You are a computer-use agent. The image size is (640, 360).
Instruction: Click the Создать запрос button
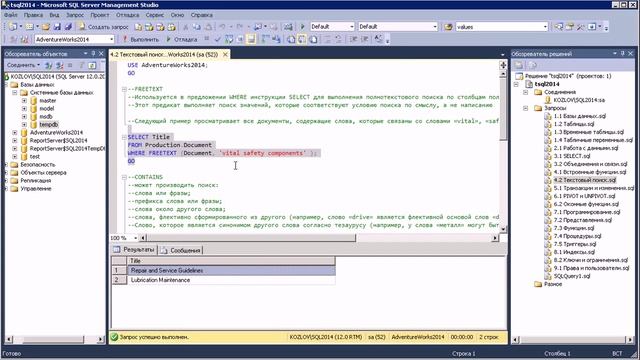tap(104, 27)
